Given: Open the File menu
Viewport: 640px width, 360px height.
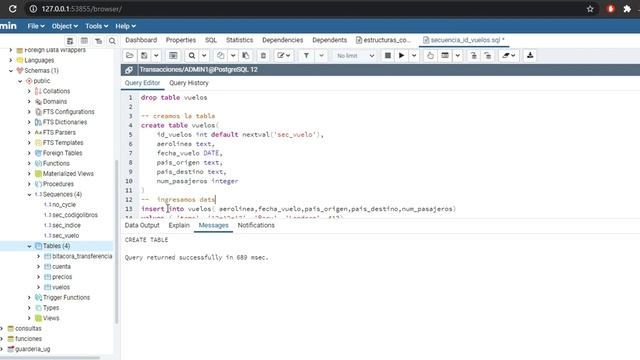Looking at the screenshot, I should pyautogui.click(x=36, y=26).
